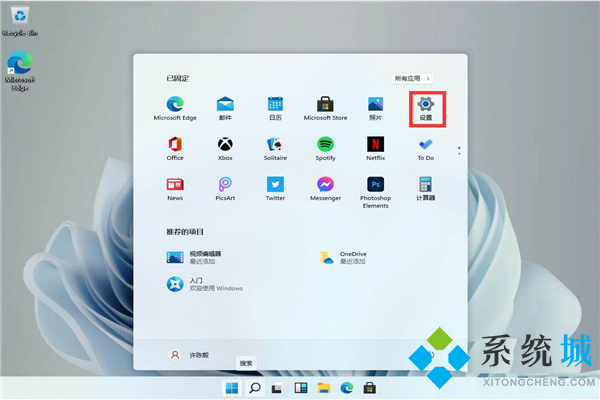Viewport: 600px width, 400px height.
Task: Open Search from the taskbar
Action: pos(255,388)
